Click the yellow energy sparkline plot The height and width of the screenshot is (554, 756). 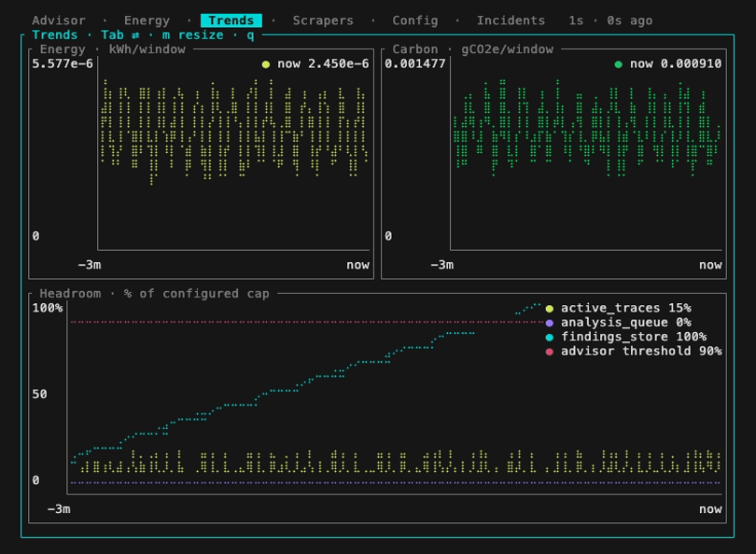234,132
